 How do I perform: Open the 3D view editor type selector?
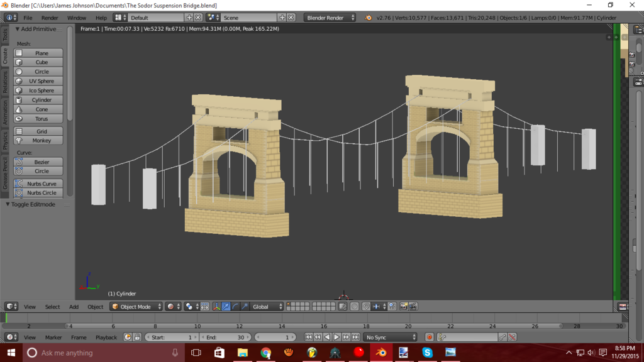point(11,307)
